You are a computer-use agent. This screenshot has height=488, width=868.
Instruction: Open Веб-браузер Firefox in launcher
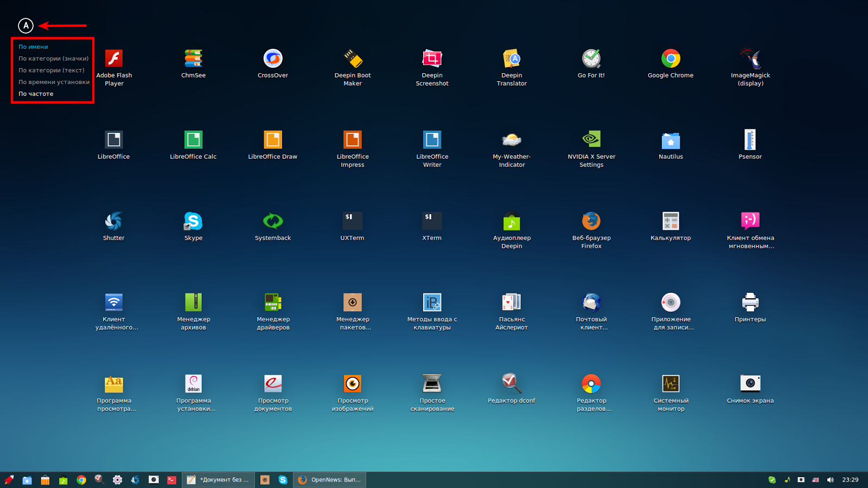click(591, 221)
